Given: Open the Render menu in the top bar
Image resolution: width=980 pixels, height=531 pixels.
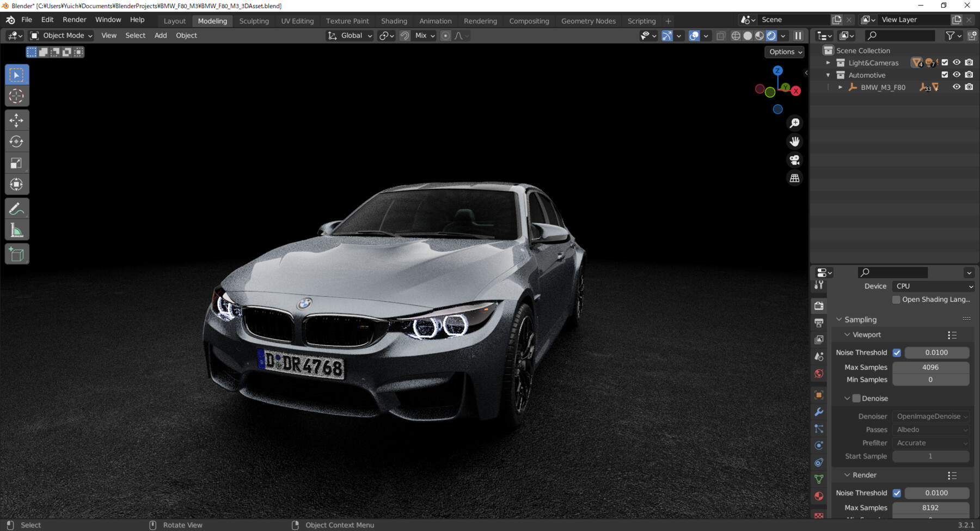Looking at the screenshot, I should tap(75, 20).
